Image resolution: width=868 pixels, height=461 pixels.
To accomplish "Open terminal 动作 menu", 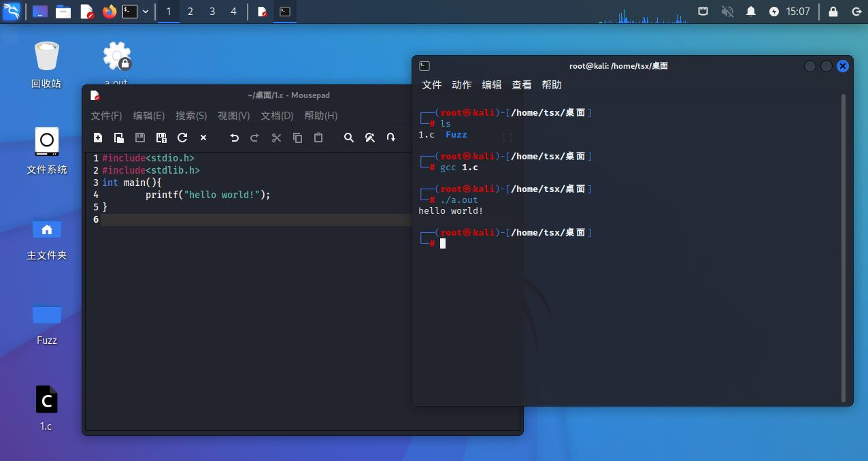I will tap(462, 85).
